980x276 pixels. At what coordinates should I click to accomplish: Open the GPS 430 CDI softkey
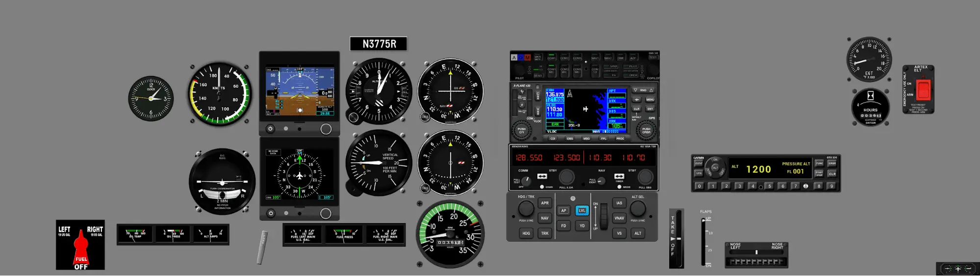tap(553, 138)
